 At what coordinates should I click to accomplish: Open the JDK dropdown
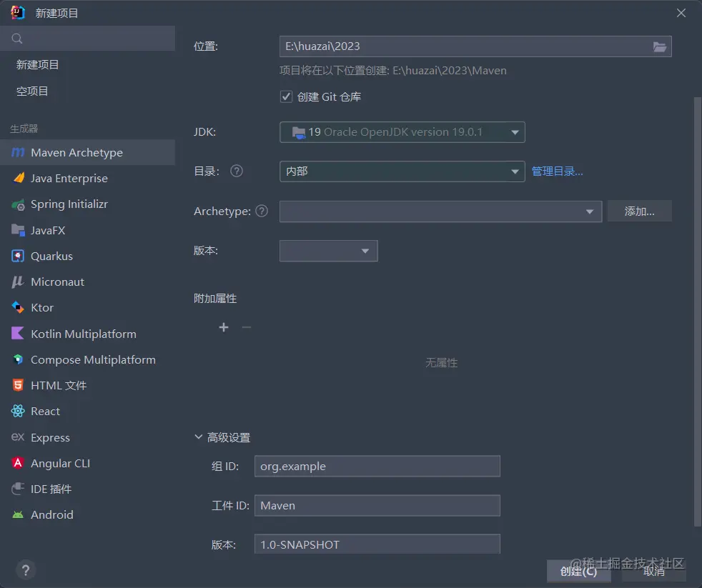[402, 132]
